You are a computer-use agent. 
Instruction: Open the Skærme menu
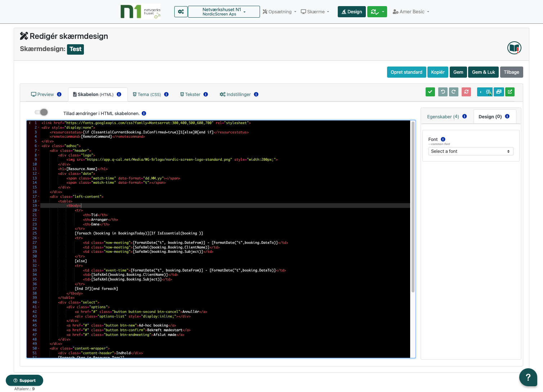(315, 12)
